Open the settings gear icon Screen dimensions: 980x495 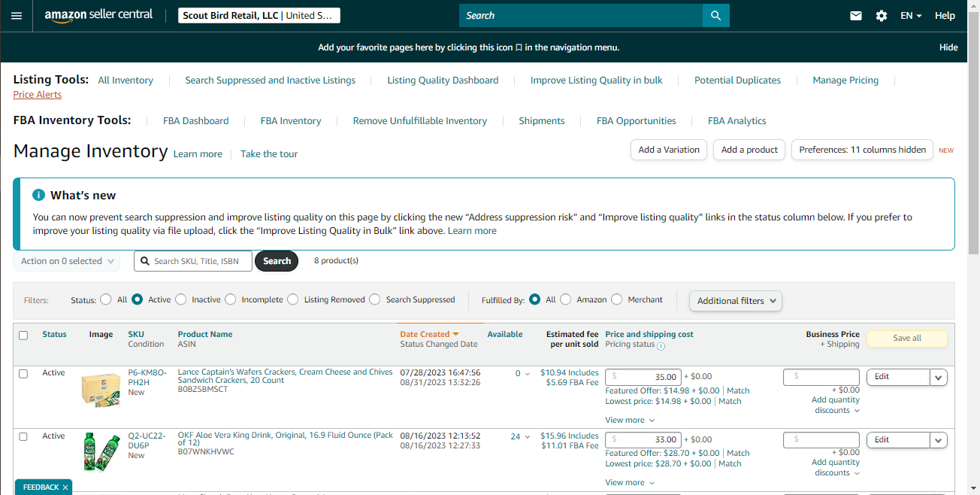pyautogui.click(x=882, y=16)
